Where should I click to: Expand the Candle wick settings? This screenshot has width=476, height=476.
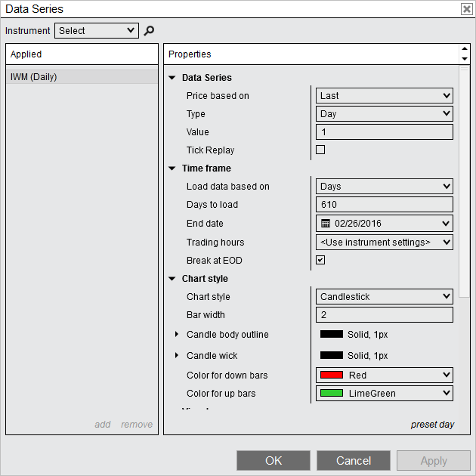click(x=177, y=355)
